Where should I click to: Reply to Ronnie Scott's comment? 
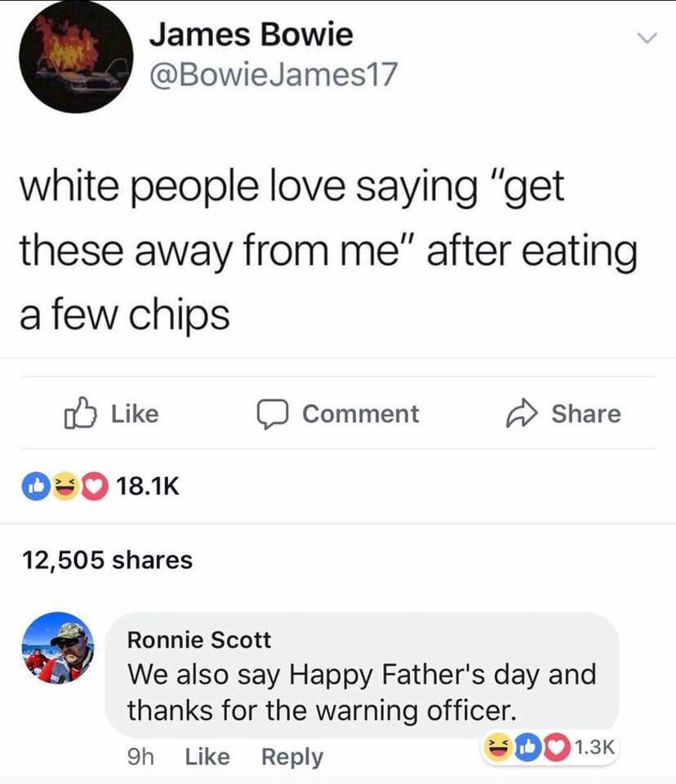click(292, 757)
